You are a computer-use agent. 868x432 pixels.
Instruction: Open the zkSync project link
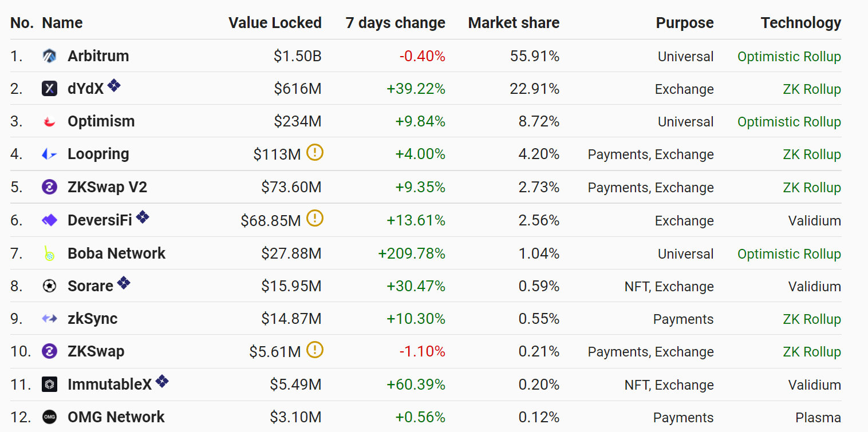93,319
